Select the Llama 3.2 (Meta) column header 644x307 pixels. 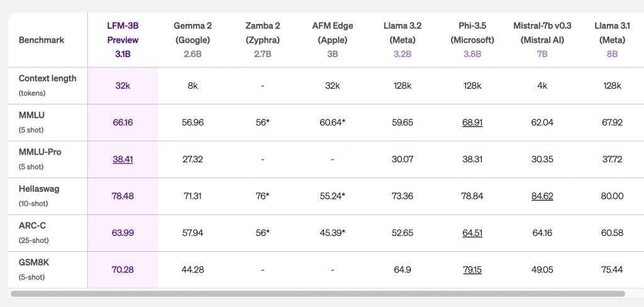click(402, 40)
